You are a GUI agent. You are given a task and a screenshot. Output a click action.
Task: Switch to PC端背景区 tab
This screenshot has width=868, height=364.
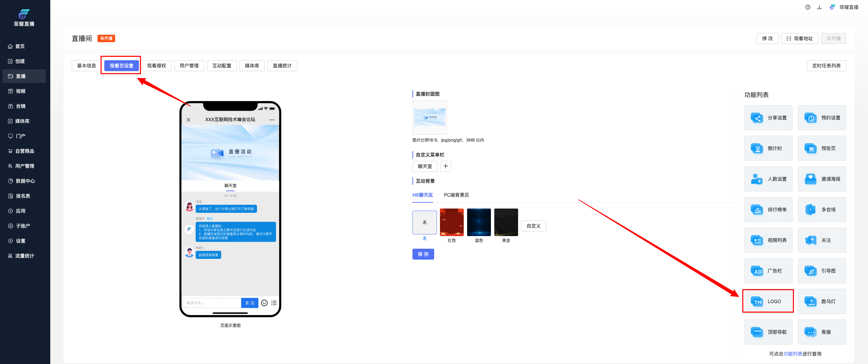456,195
